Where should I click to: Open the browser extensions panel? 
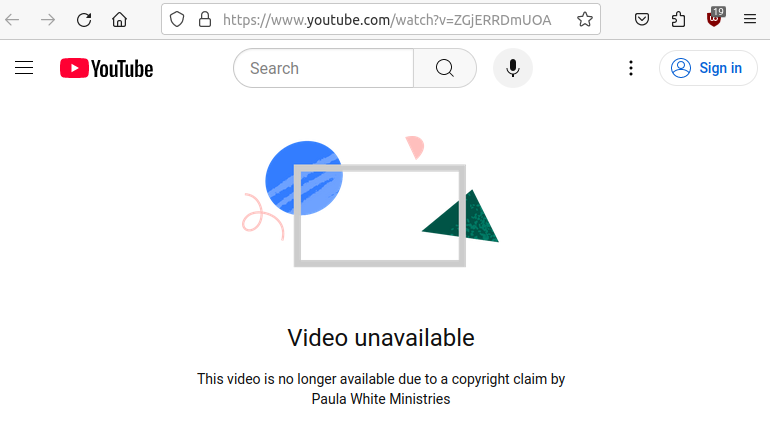[x=678, y=20]
